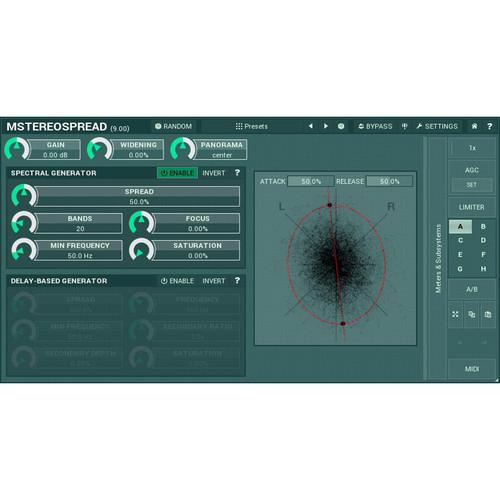Open the Settings menu
Image resolution: width=500 pixels, height=500 pixels.
[x=437, y=126]
